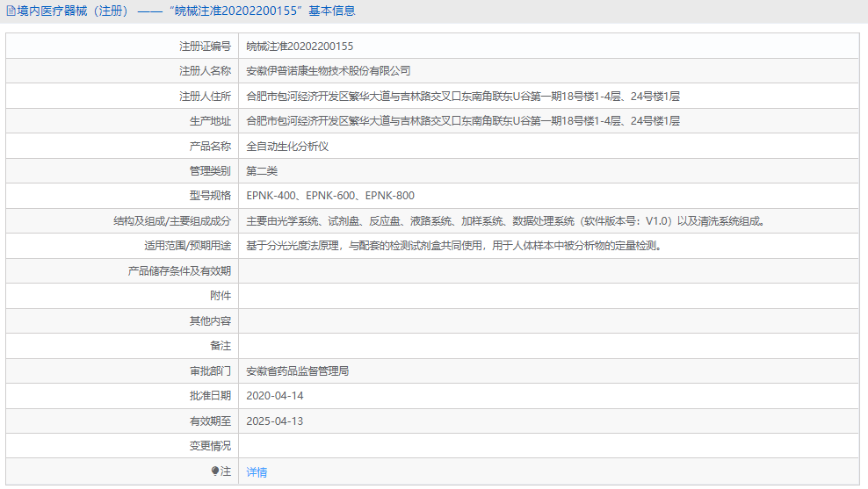
Task: Click the 第二类 management category value
Action: pos(262,171)
